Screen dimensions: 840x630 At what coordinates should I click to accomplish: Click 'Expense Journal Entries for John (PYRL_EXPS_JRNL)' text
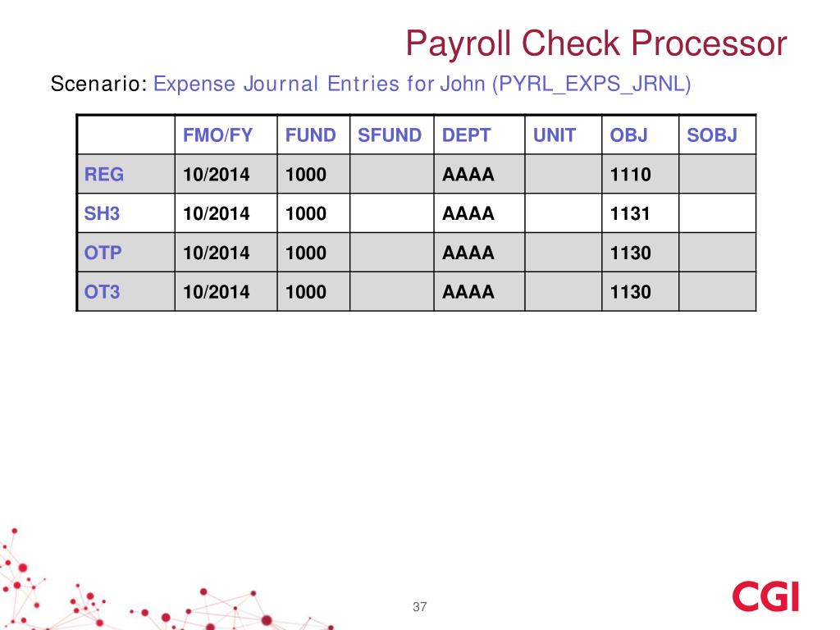(422, 84)
